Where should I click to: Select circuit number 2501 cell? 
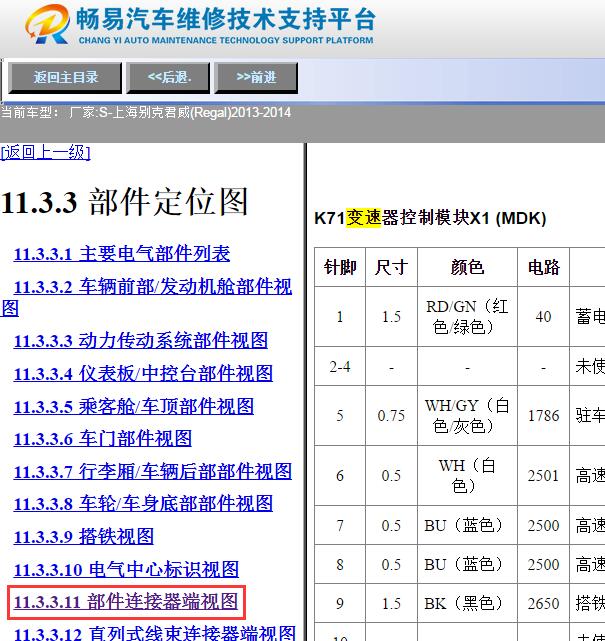(x=543, y=475)
